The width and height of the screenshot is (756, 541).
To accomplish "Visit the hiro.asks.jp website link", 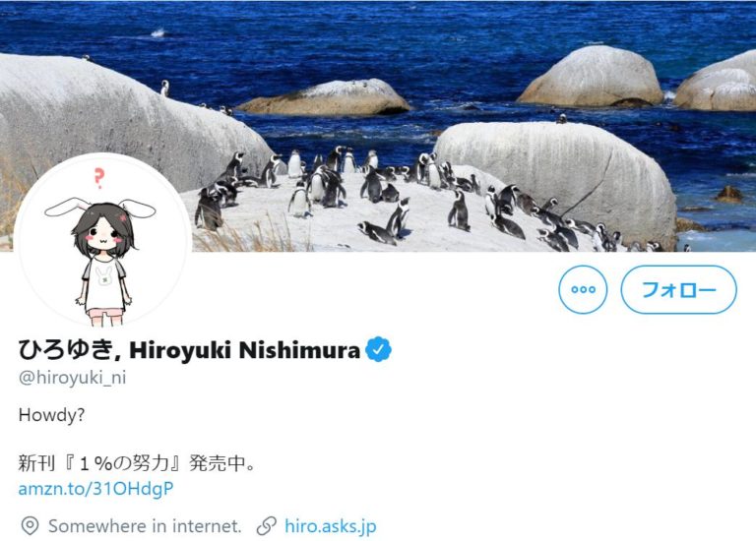I will click(x=331, y=525).
